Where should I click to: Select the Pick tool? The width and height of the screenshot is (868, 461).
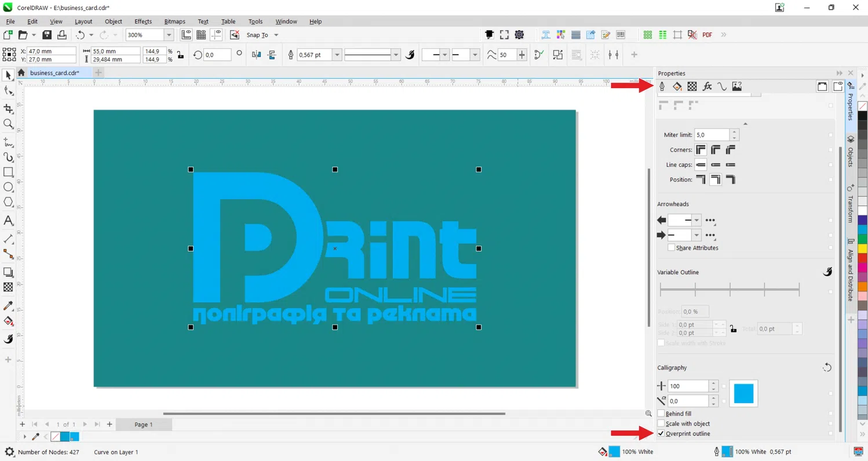point(8,75)
